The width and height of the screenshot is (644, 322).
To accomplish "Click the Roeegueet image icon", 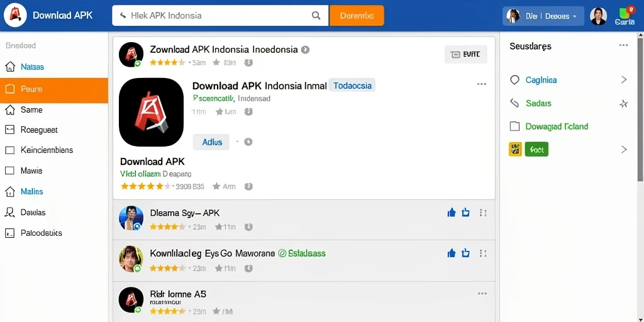I will coord(10,130).
